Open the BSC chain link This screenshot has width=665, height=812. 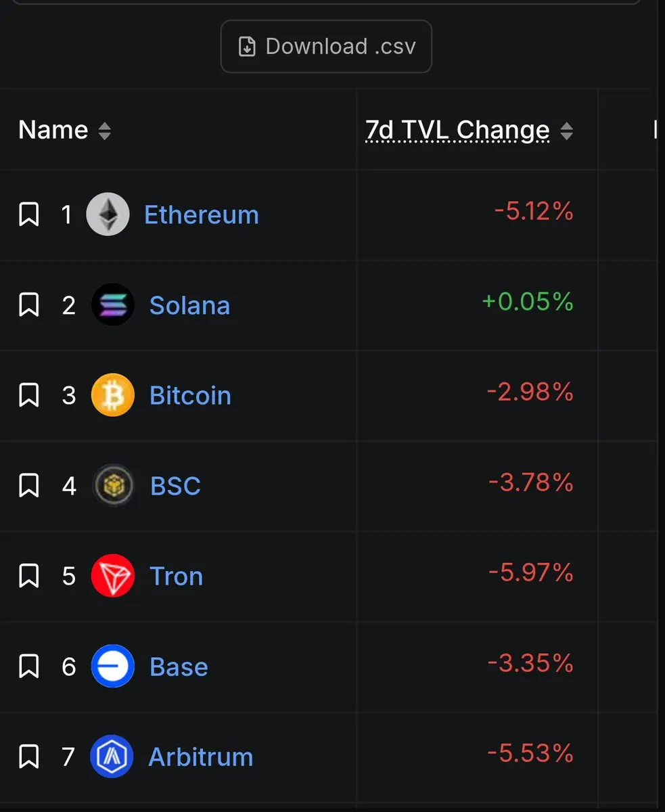[175, 486]
